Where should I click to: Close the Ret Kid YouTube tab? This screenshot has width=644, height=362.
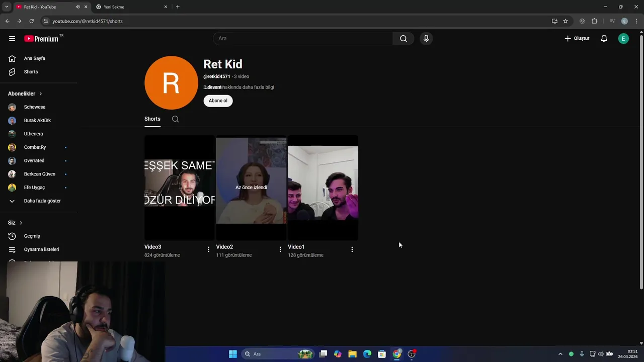(86, 7)
